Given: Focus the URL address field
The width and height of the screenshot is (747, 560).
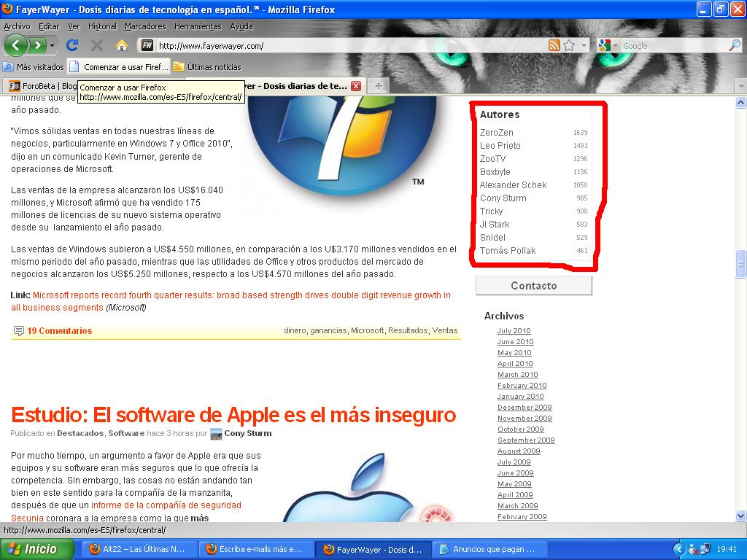Looking at the screenshot, I should coord(352,46).
